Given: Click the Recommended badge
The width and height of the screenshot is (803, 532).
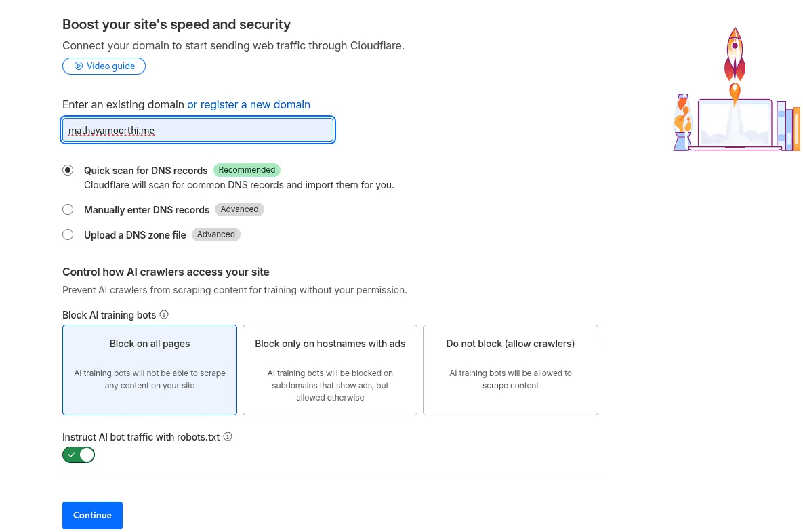Looking at the screenshot, I should click(247, 170).
